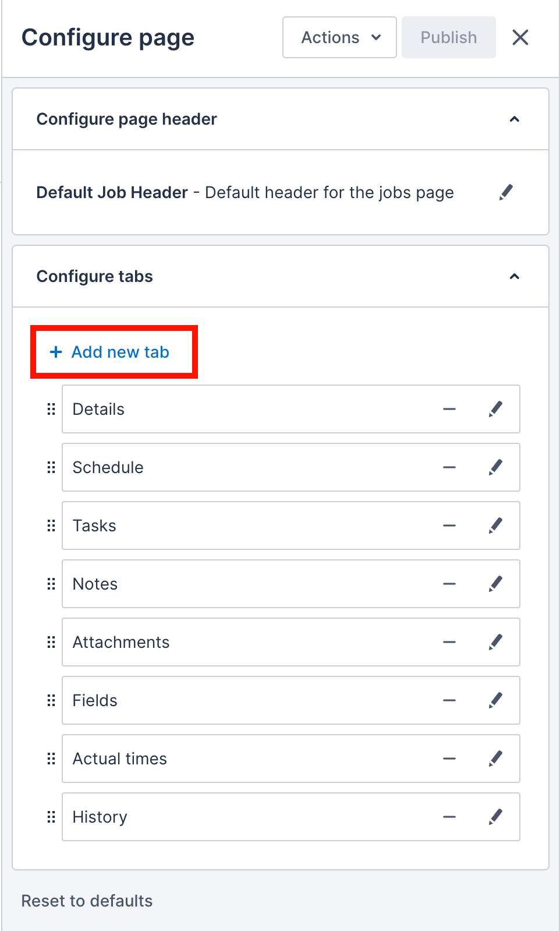Viewport: 560px width, 931px height.
Task: Collapse the Configure page header section
Action: point(514,119)
